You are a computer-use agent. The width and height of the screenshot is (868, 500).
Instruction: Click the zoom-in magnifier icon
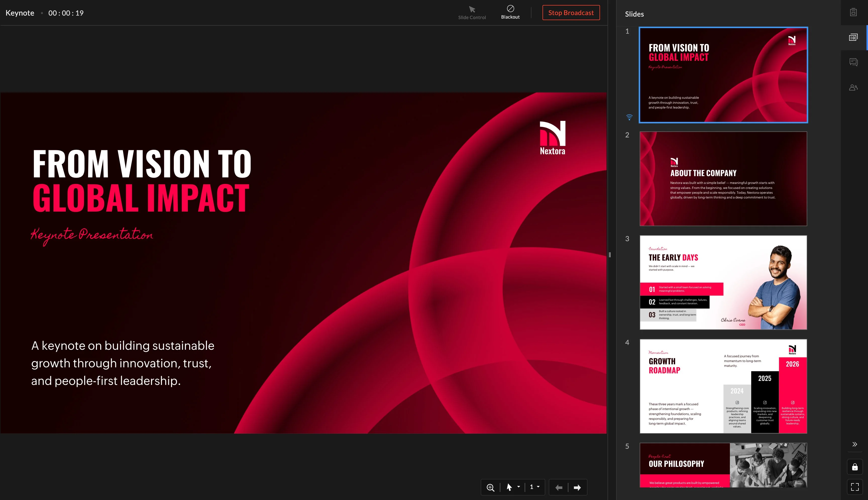coord(491,487)
